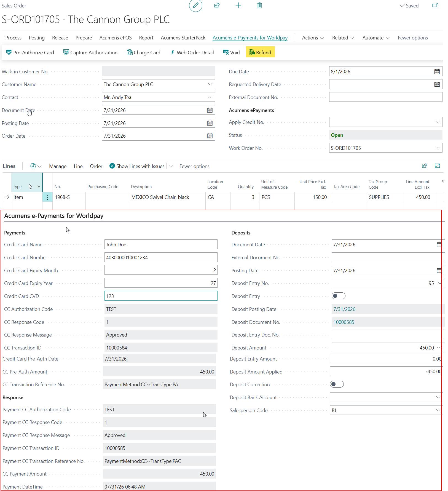Open the Related menu dropdown

pyautogui.click(x=343, y=38)
